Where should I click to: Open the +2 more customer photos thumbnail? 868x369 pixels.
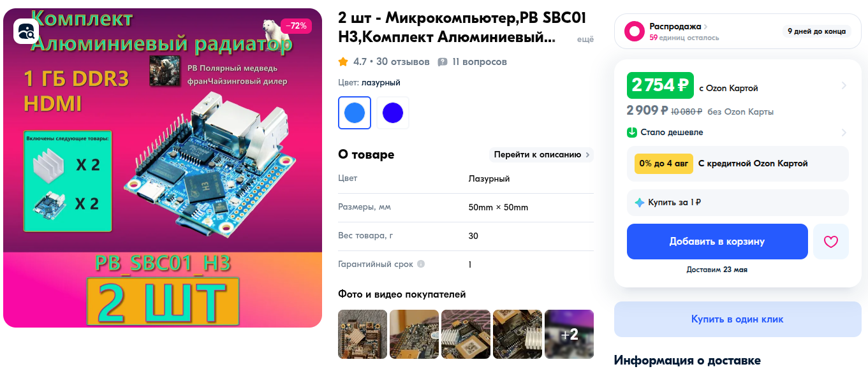[x=569, y=334]
